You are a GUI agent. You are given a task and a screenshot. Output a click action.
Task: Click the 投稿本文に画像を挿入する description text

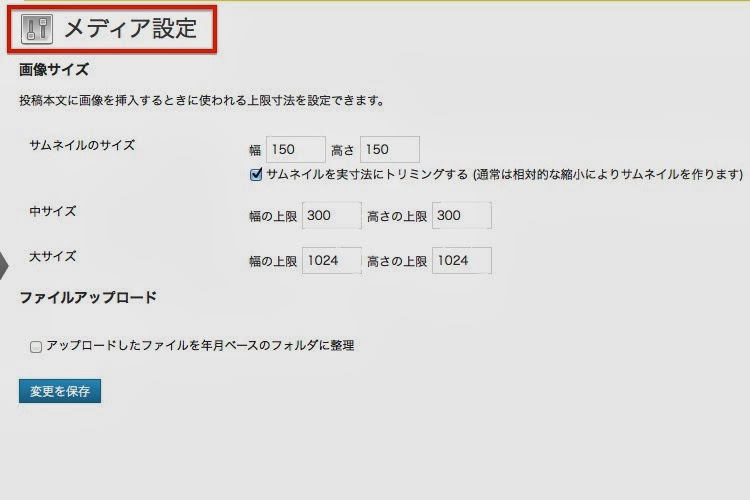(202, 100)
